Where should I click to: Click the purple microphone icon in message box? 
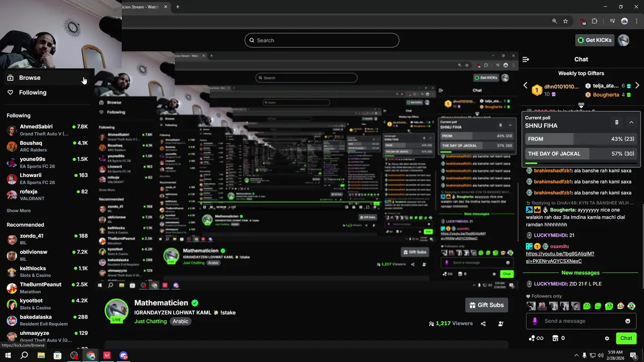click(x=535, y=321)
